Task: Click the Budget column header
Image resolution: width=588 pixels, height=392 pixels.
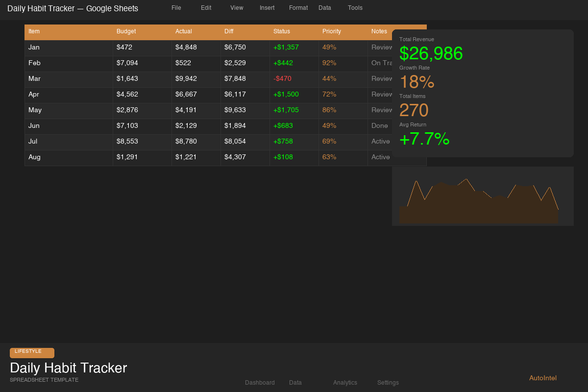Action: [142, 32]
